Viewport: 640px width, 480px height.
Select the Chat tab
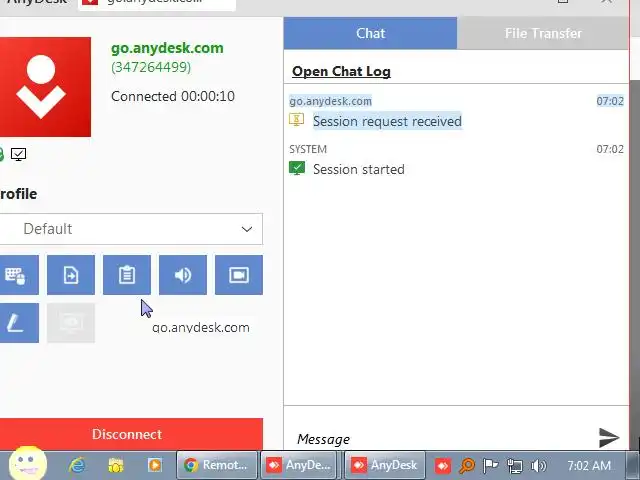coord(370,33)
